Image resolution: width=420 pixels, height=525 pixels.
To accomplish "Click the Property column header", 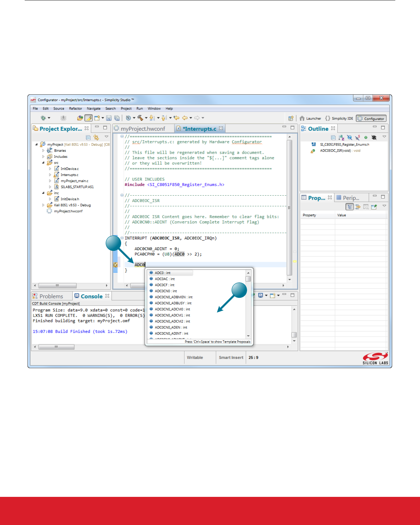I will click(317, 215).
